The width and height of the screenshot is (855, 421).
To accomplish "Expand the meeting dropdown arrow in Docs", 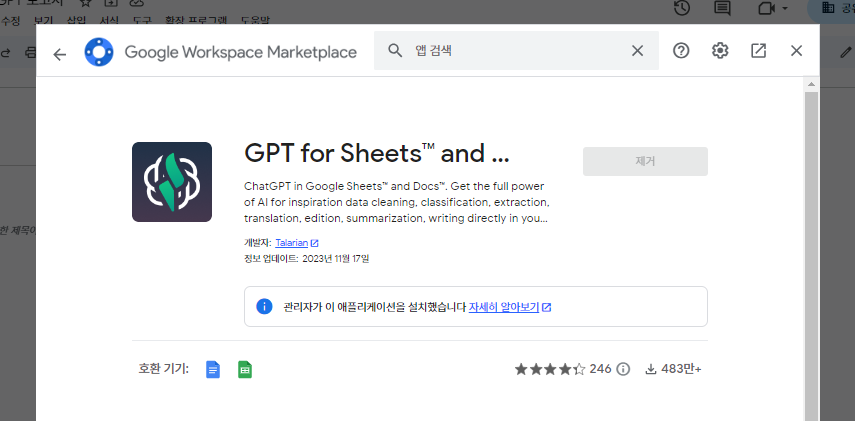I will click(785, 8).
